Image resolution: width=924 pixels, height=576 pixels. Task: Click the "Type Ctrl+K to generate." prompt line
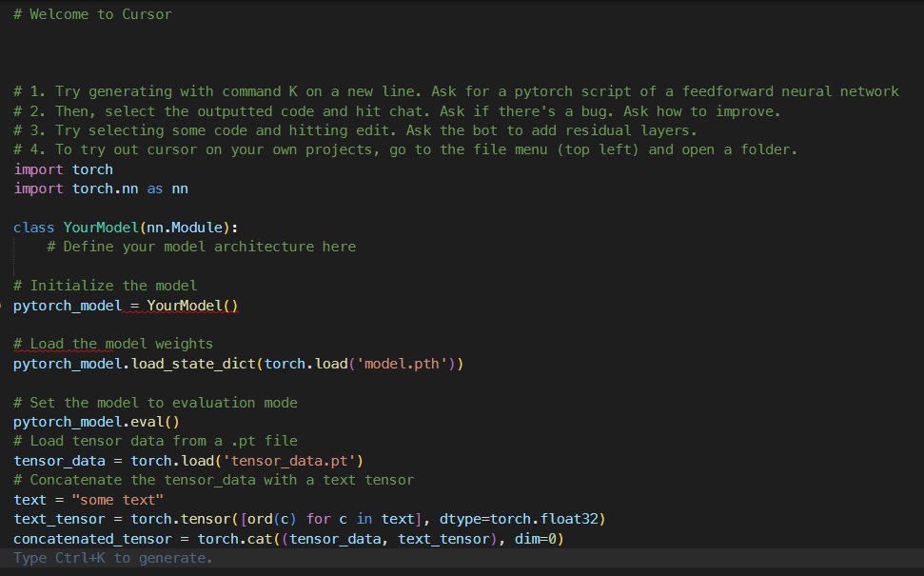[x=113, y=558]
